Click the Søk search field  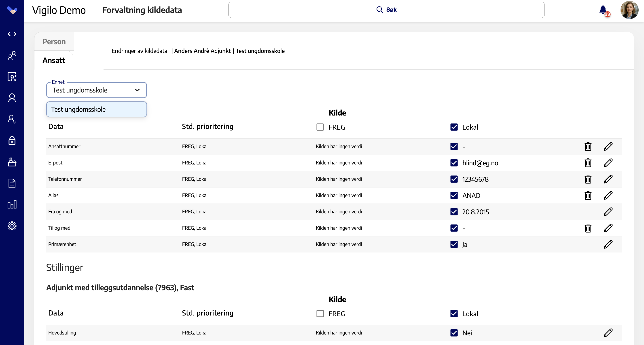(x=386, y=10)
